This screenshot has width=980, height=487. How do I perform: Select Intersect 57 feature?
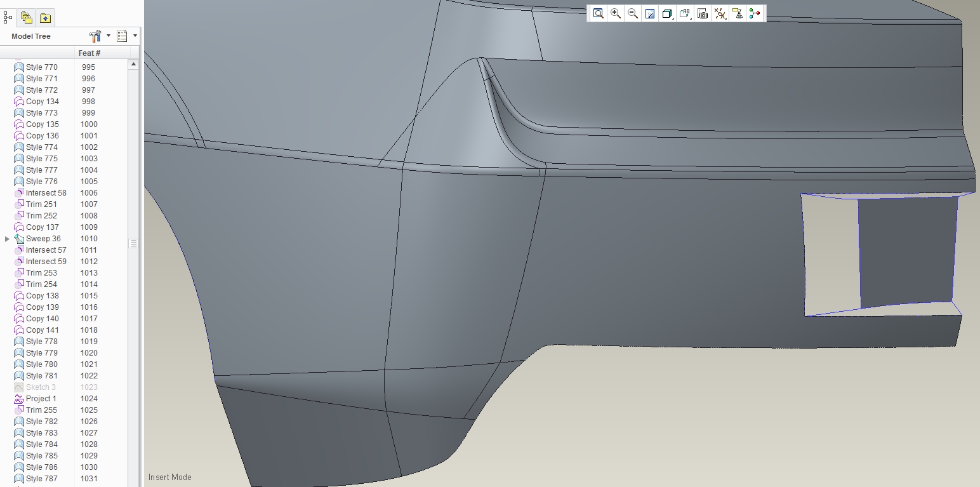(x=46, y=250)
